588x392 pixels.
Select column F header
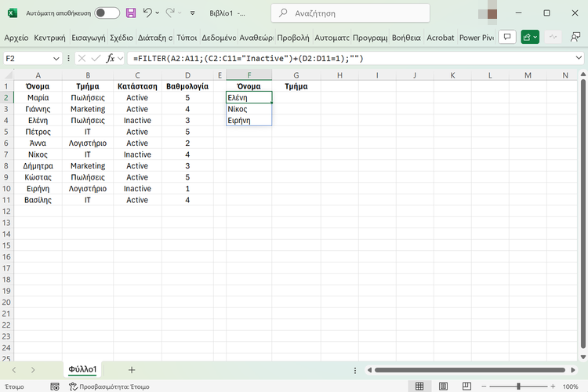click(249, 75)
